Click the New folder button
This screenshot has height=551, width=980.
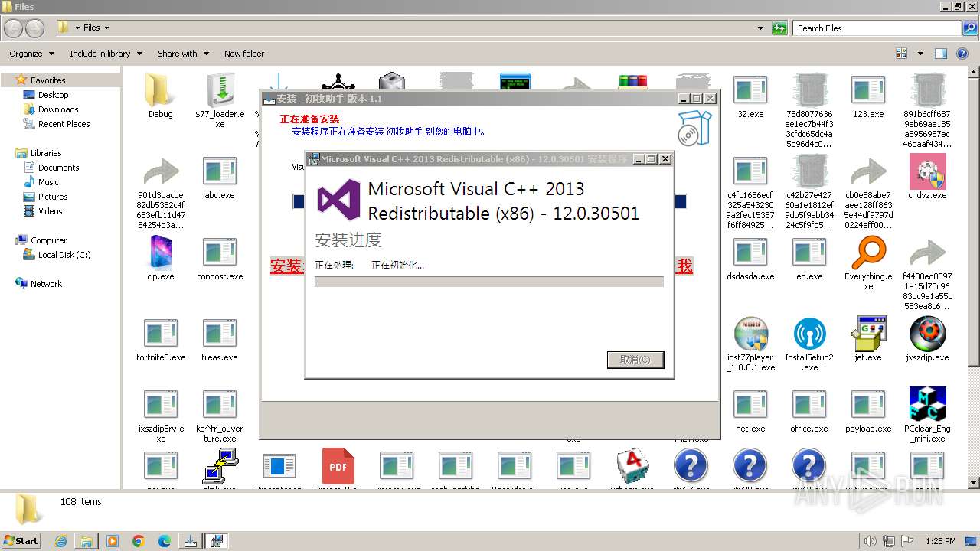coord(244,54)
